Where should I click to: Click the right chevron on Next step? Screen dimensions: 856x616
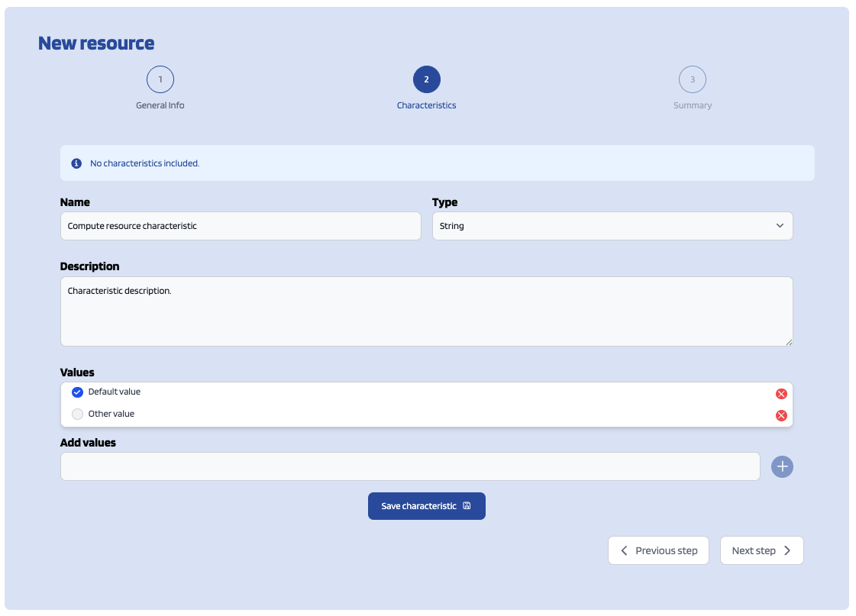787,550
